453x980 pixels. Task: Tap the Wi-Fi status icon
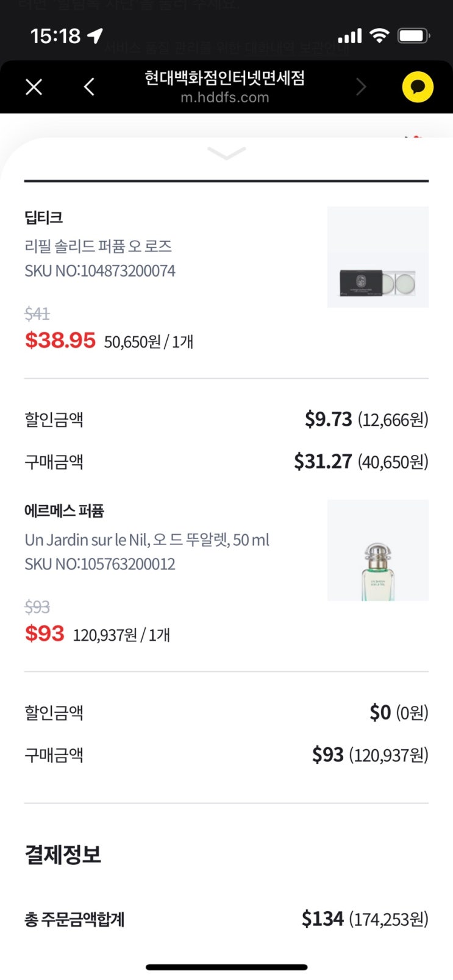379,36
